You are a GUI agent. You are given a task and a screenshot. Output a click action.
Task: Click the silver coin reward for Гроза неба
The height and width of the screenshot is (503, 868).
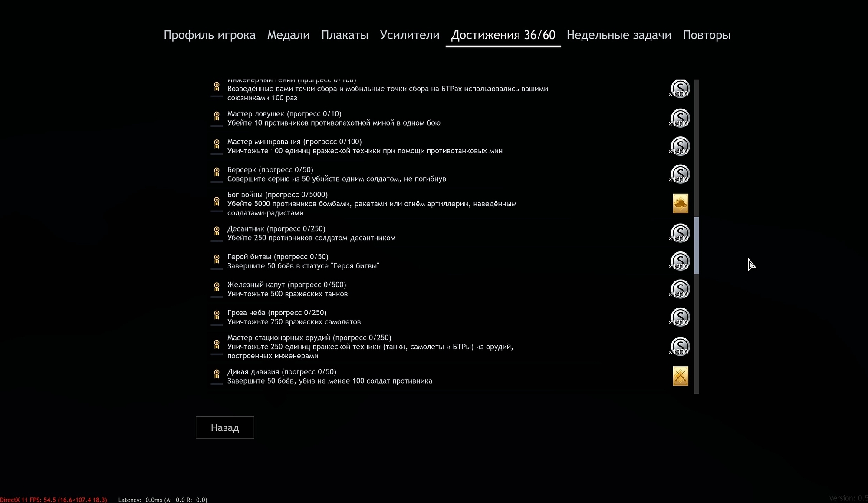pyautogui.click(x=680, y=317)
